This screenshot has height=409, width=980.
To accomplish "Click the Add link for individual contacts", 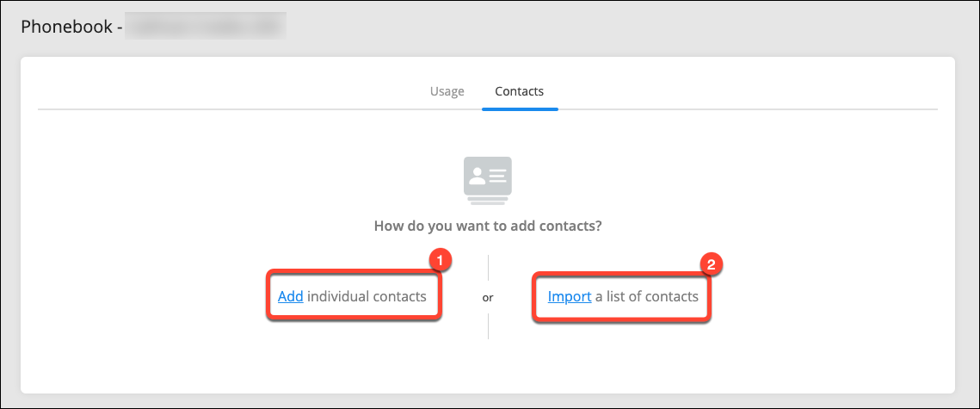I will (x=291, y=296).
